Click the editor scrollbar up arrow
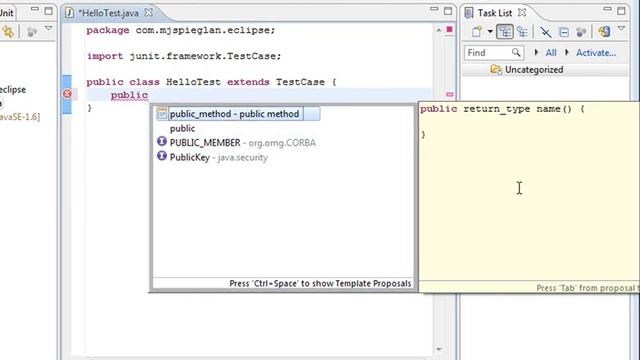The height and width of the screenshot is (360, 640). coord(439,30)
